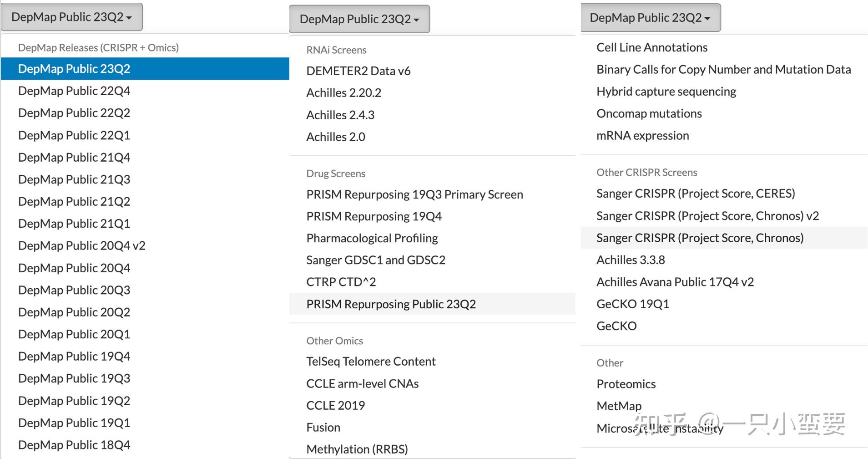The height and width of the screenshot is (459, 868).
Task: Toggle the dropdown button above Cell Line Annotations
Action: [650, 18]
